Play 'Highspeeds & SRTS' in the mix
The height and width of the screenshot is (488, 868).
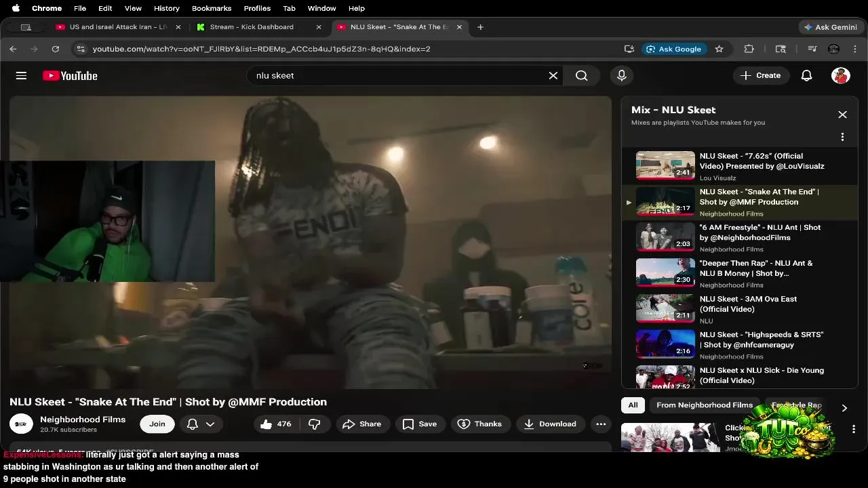[739, 345]
